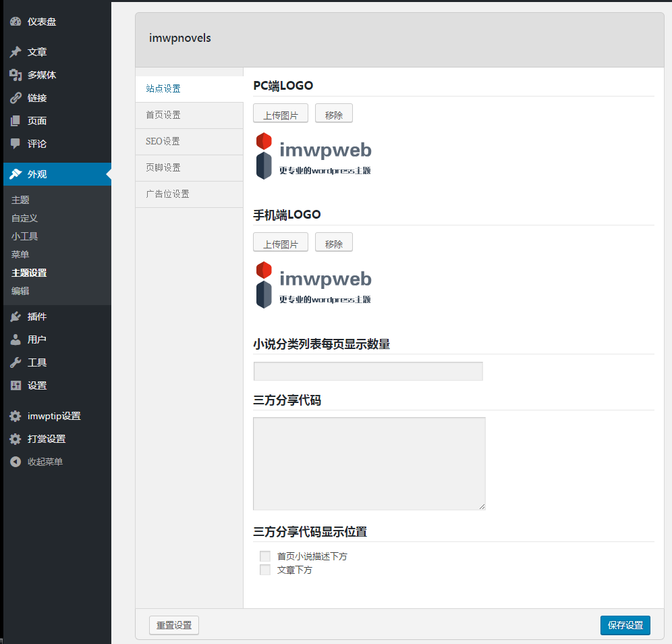Open the 菜单 submenu link

20,254
